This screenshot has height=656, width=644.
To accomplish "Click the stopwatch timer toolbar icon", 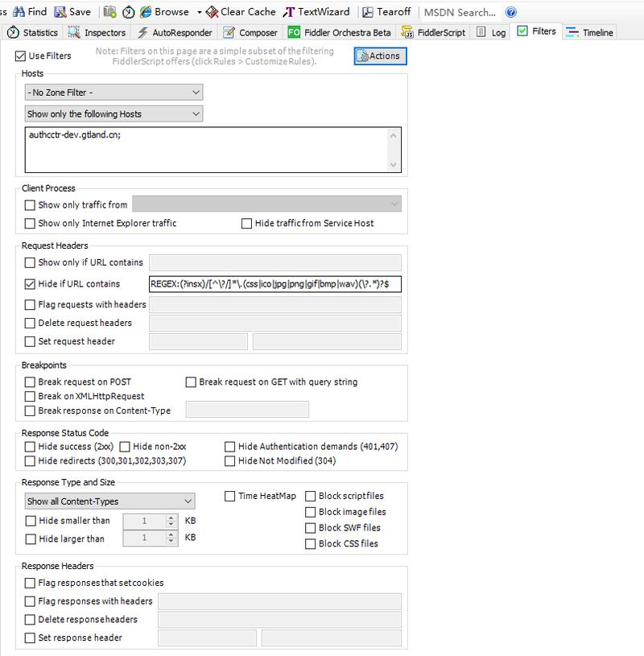I will (129, 12).
